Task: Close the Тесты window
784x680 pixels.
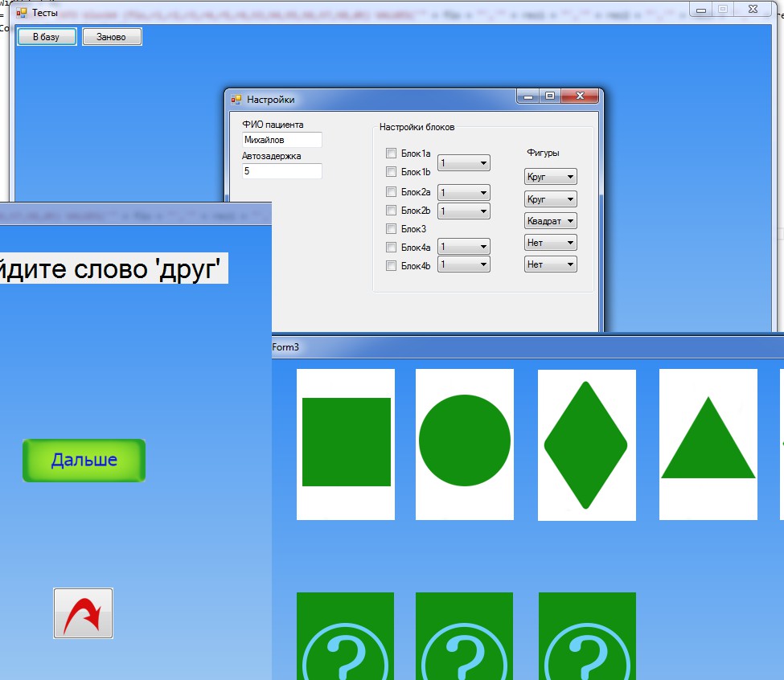Action: [x=753, y=10]
